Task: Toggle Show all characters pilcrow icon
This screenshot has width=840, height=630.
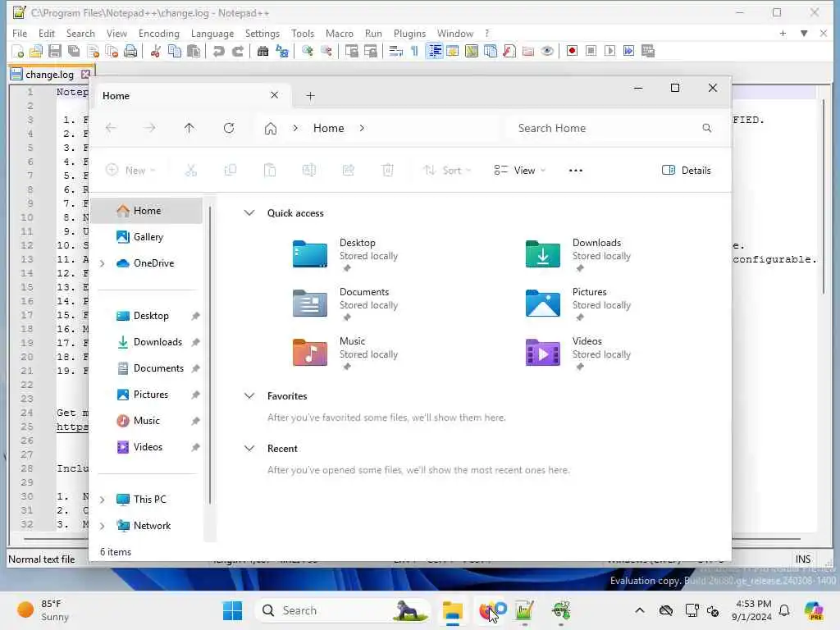Action: 414,52
